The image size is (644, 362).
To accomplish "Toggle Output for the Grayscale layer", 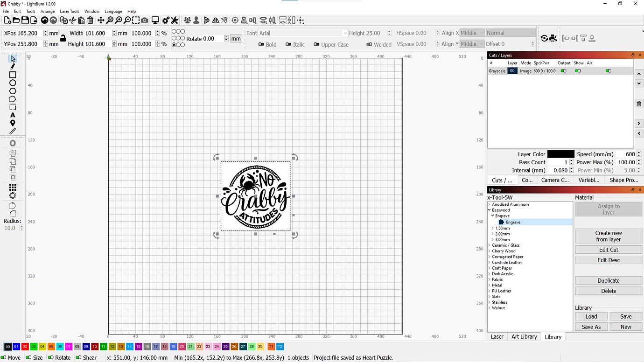I will tap(563, 71).
